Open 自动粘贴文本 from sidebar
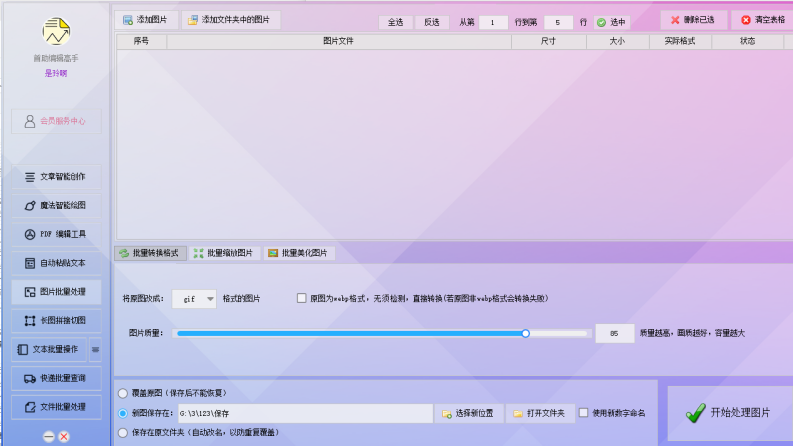Screen dimensions: 793x447 56,263
